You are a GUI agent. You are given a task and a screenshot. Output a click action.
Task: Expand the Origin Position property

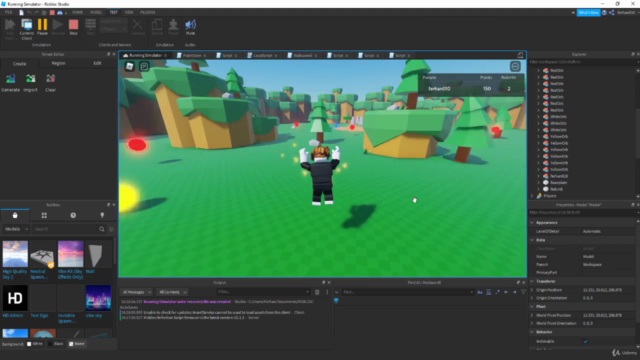[532, 290]
